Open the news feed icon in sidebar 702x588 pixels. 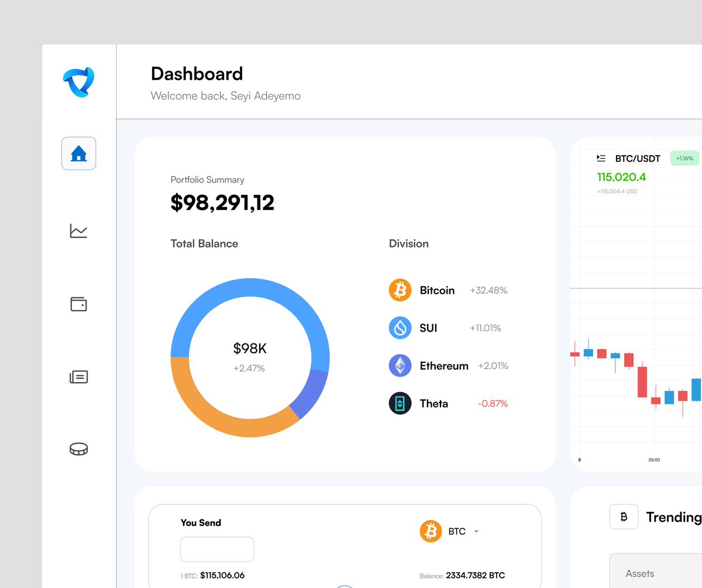(78, 377)
